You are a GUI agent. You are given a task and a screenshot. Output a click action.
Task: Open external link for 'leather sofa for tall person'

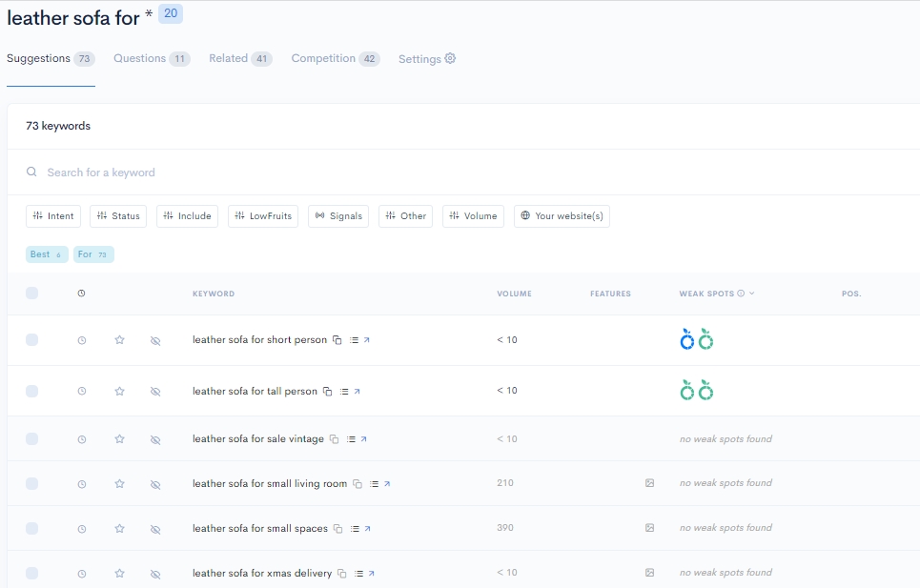click(357, 391)
